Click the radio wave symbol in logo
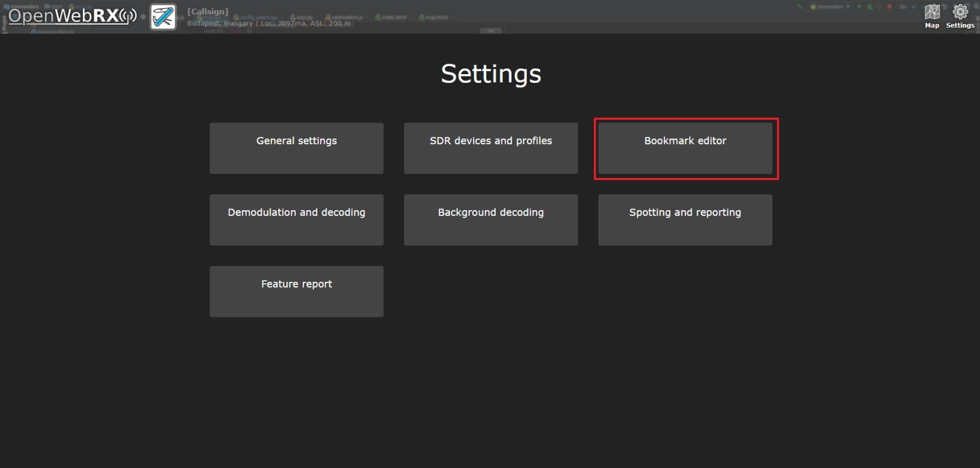This screenshot has height=468, width=980. pyautogui.click(x=128, y=16)
